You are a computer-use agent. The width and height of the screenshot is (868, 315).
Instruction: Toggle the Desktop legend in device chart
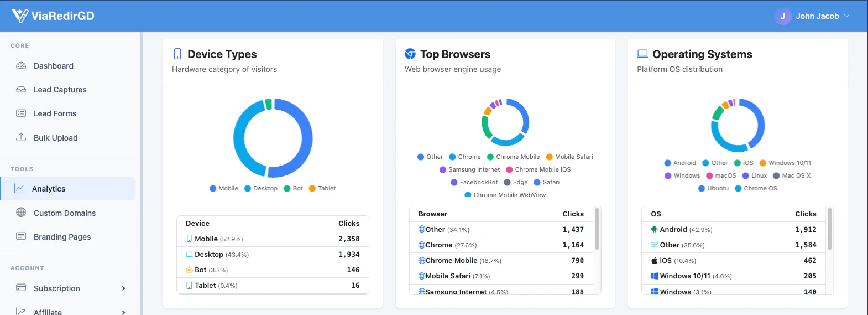[x=261, y=188]
